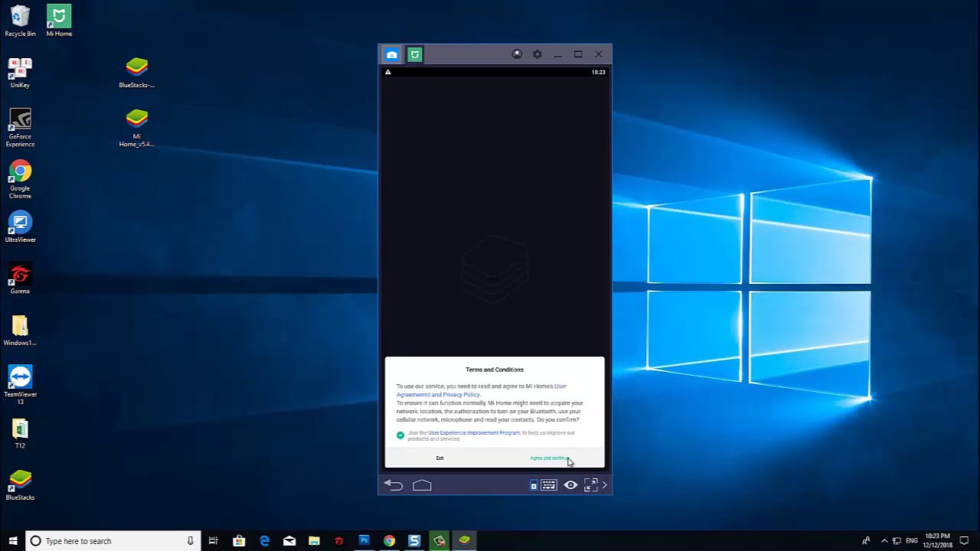980x551 pixels.
Task: Open the Mail app from the taskbar
Action: pos(289,541)
